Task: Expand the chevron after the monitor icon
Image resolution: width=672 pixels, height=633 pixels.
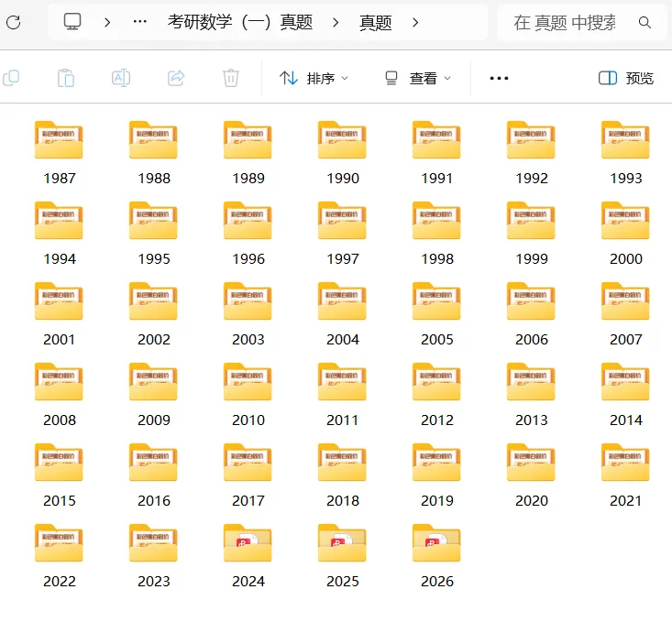Action: click(x=107, y=22)
